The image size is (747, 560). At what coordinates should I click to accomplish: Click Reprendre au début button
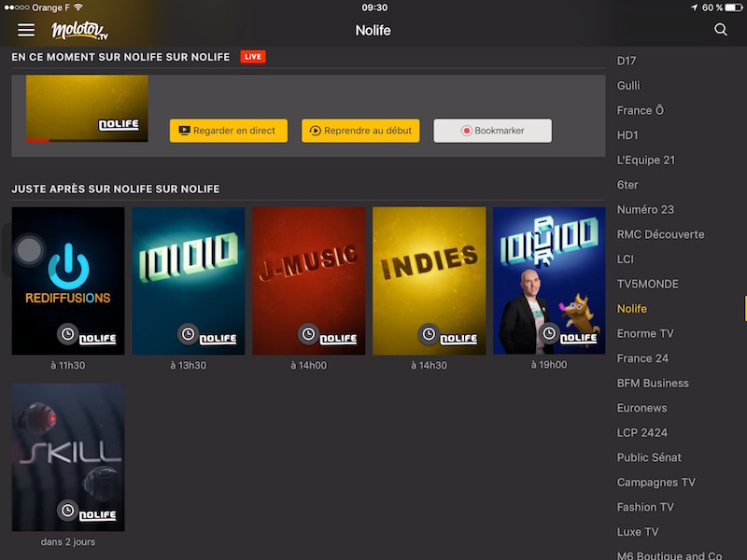coord(360,131)
